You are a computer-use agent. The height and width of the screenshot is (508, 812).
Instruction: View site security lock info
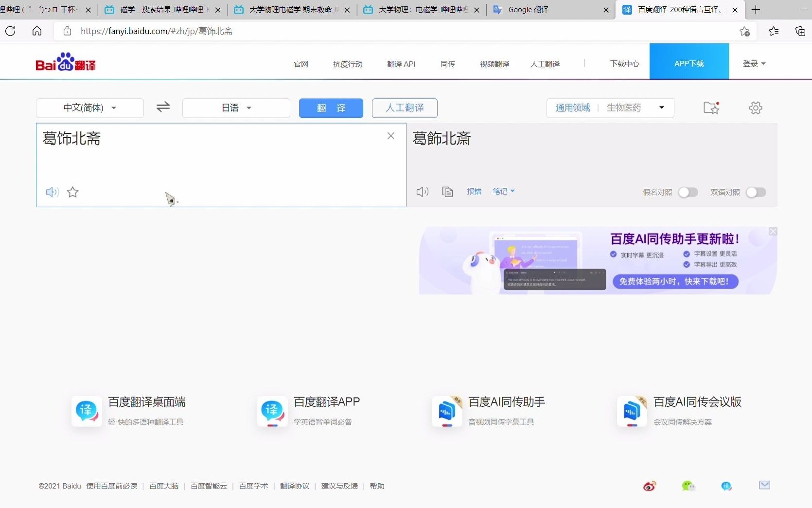pyautogui.click(x=68, y=31)
